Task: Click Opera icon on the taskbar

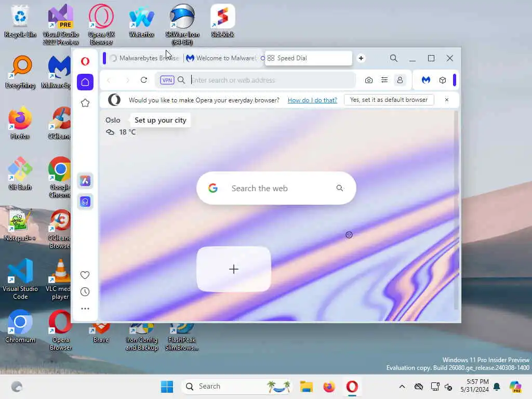Action: [352, 387]
